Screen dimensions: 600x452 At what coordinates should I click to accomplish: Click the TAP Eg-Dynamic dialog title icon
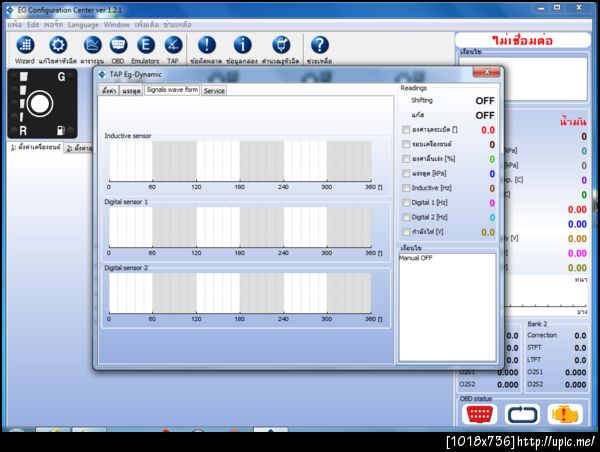[102, 74]
